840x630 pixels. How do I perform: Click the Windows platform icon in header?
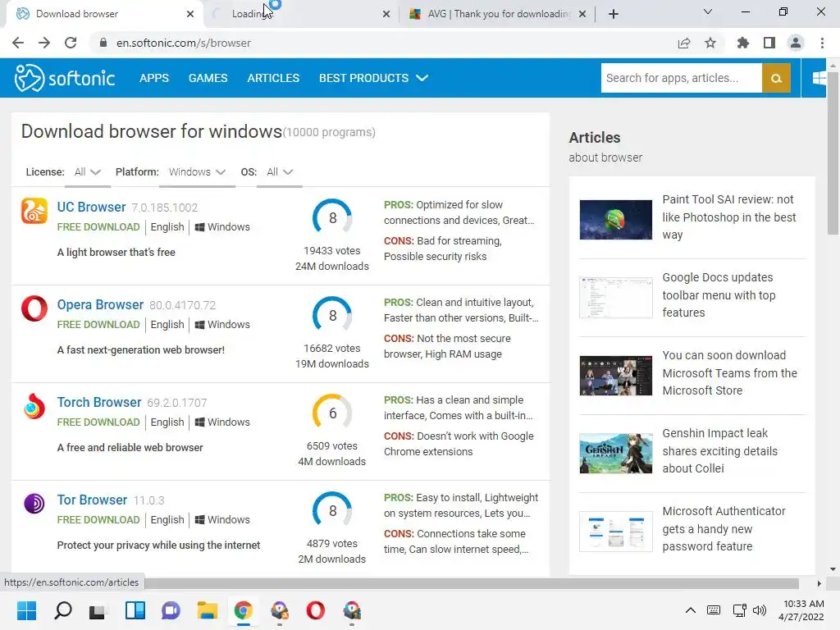(x=819, y=78)
